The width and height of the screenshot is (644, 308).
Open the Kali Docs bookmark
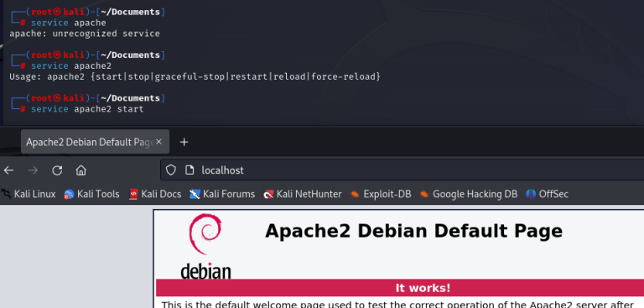[155, 194]
